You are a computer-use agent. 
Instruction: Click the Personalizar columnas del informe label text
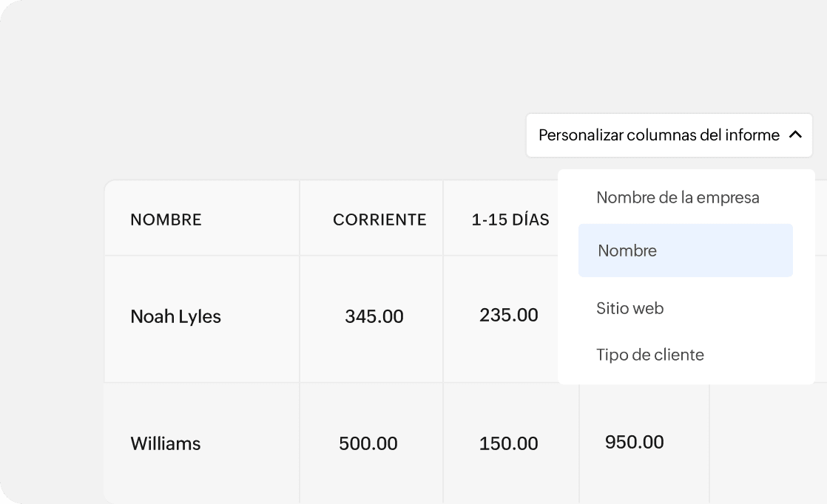click(659, 135)
